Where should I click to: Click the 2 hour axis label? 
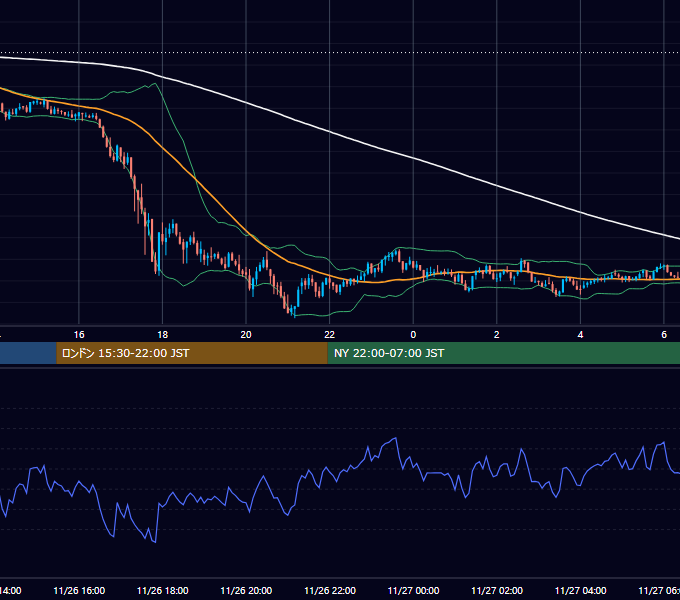pos(497,335)
